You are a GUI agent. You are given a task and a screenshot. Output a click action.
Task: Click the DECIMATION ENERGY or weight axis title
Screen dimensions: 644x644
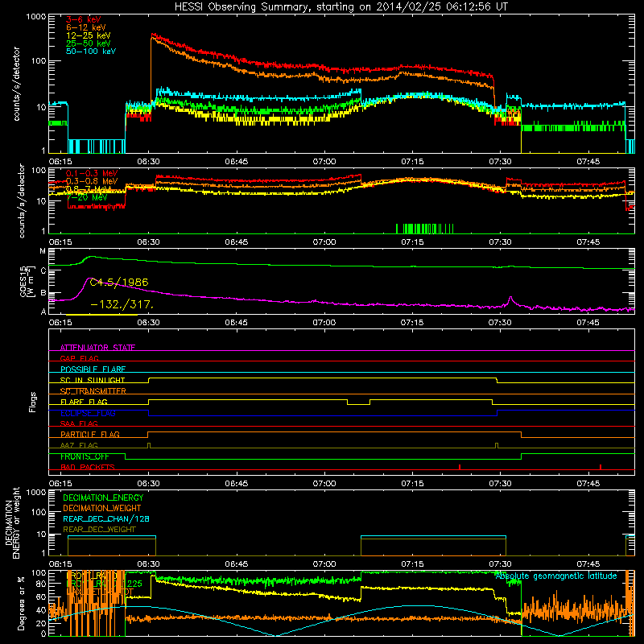coord(12,523)
